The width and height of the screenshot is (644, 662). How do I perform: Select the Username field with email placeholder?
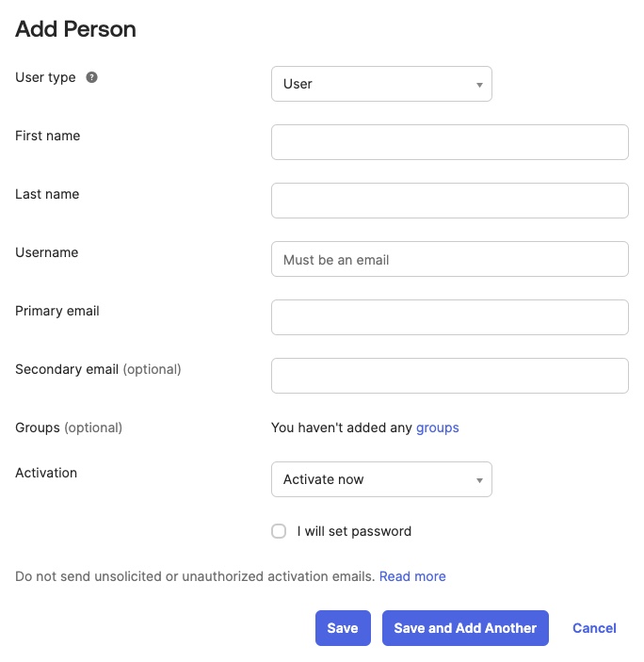pos(450,259)
